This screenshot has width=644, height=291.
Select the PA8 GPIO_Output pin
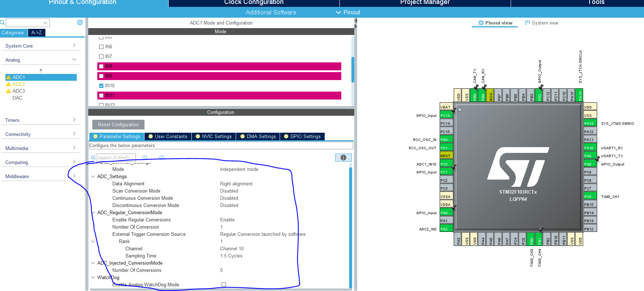[x=590, y=164]
